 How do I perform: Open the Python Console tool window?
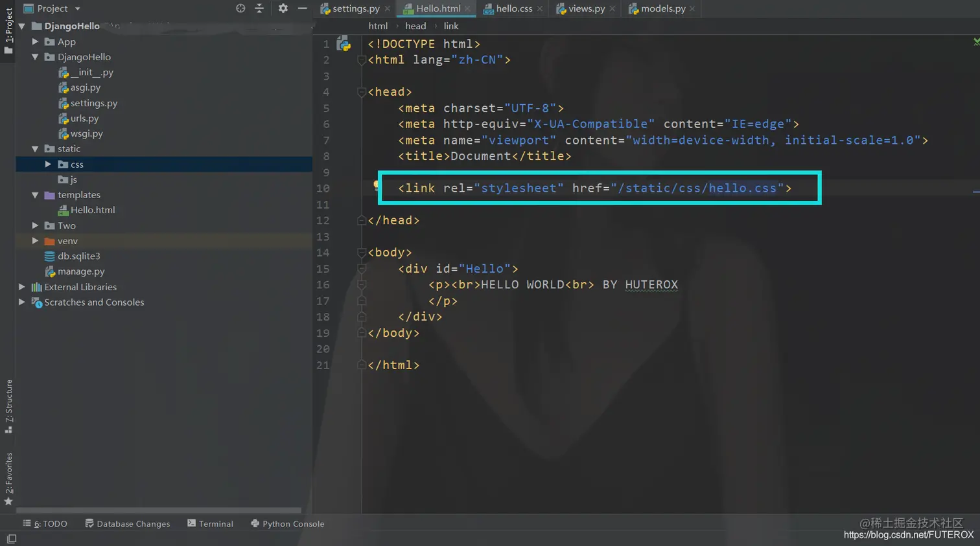point(287,523)
